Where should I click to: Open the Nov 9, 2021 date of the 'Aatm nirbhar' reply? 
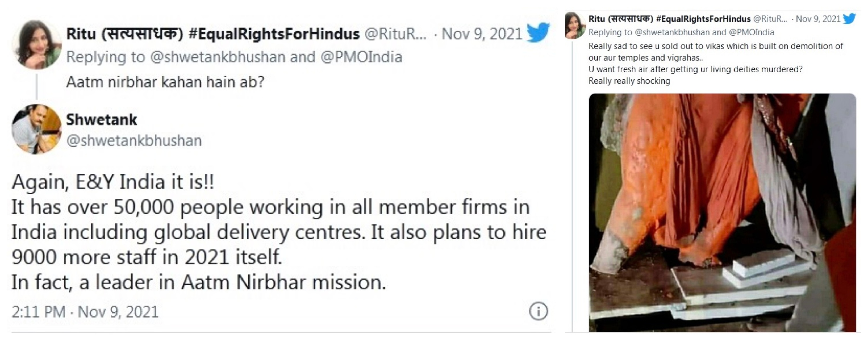point(482,34)
